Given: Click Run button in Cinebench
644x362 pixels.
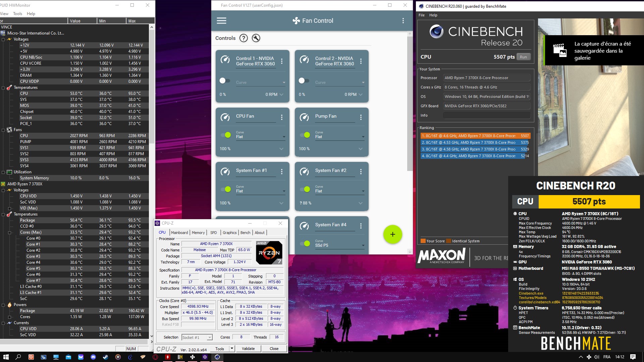Looking at the screenshot, I should [523, 57].
